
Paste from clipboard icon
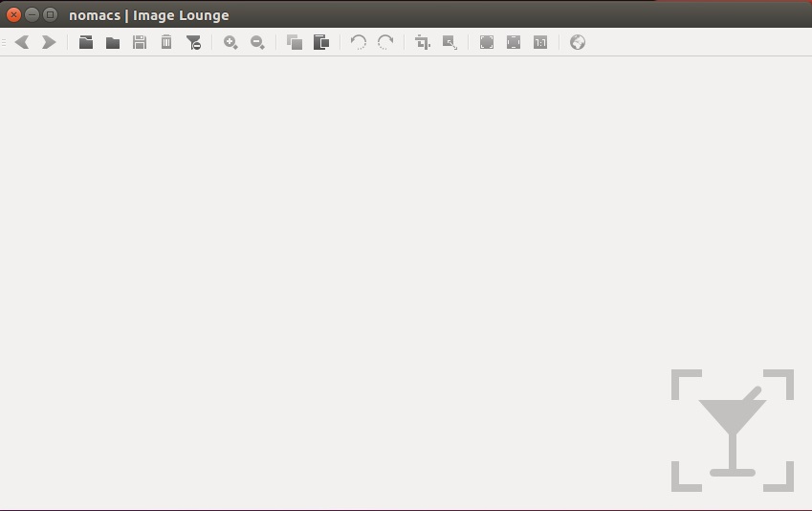321,42
